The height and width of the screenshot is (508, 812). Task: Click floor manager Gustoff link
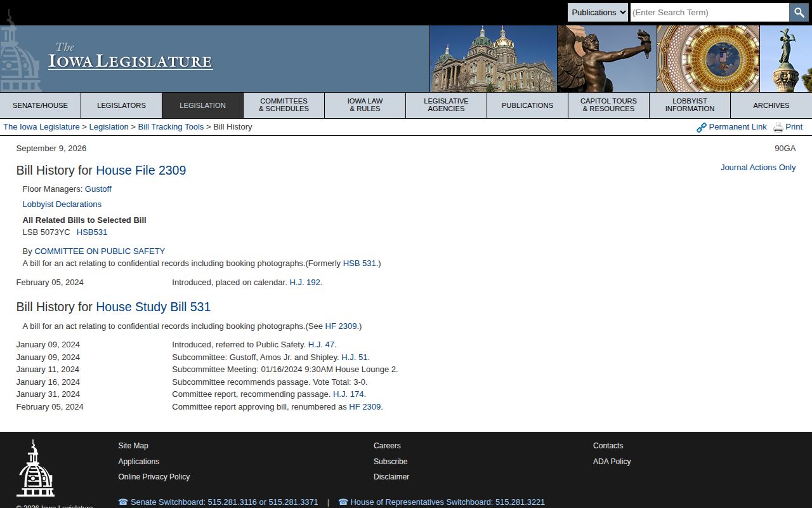pyautogui.click(x=98, y=189)
